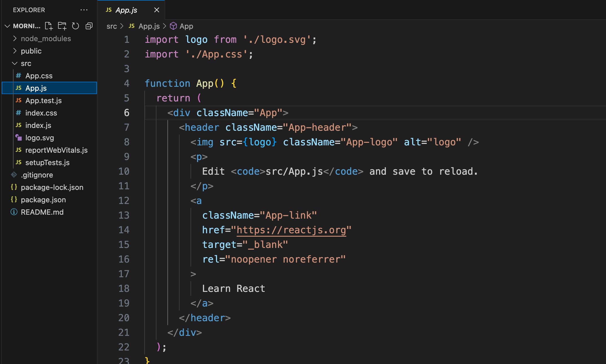
Task: Open the Explorer more actions ellipsis
Action: pos(84,10)
